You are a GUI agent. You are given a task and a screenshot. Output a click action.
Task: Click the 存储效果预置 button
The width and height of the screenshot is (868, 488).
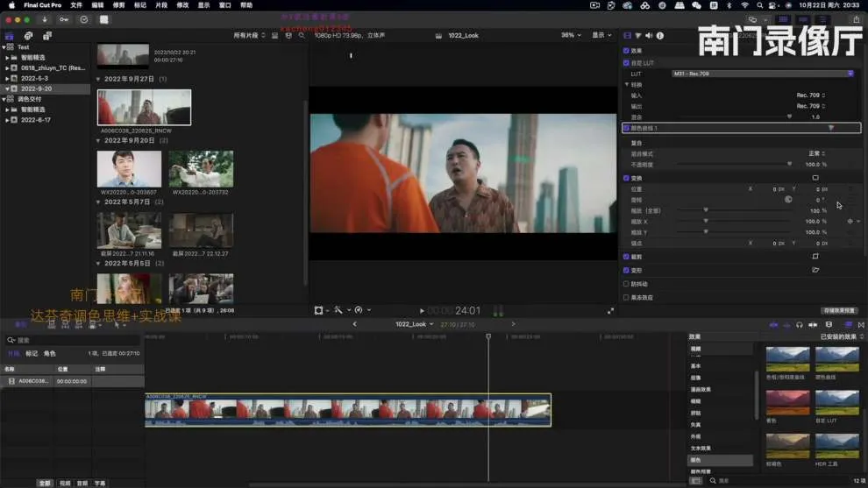839,310
